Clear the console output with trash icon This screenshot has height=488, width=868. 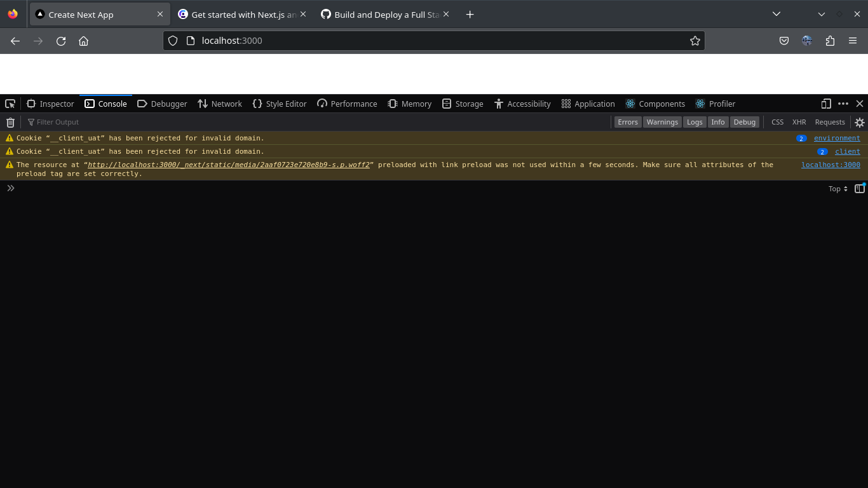[10, 122]
